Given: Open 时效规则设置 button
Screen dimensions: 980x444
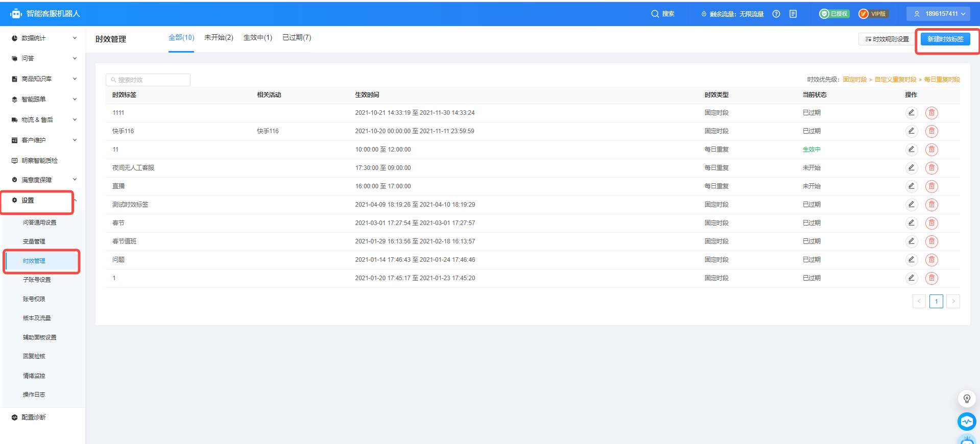Looking at the screenshot, I should tap(887, 39).
